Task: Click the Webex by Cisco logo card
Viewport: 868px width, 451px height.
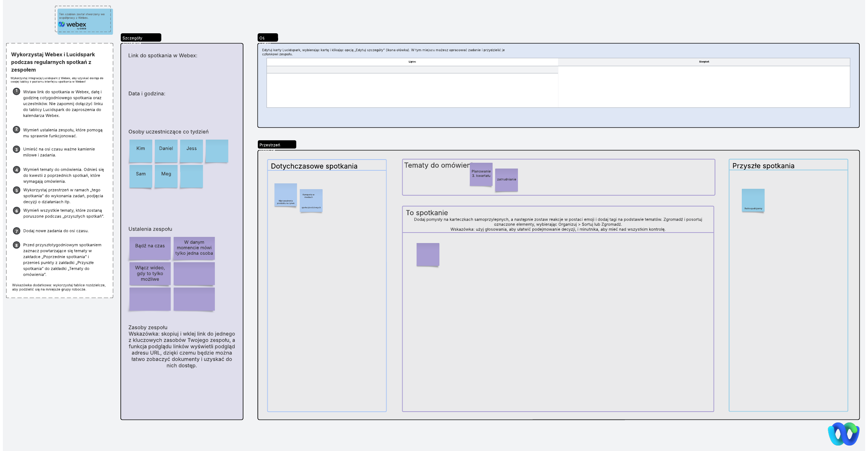Action: [85, 21]
